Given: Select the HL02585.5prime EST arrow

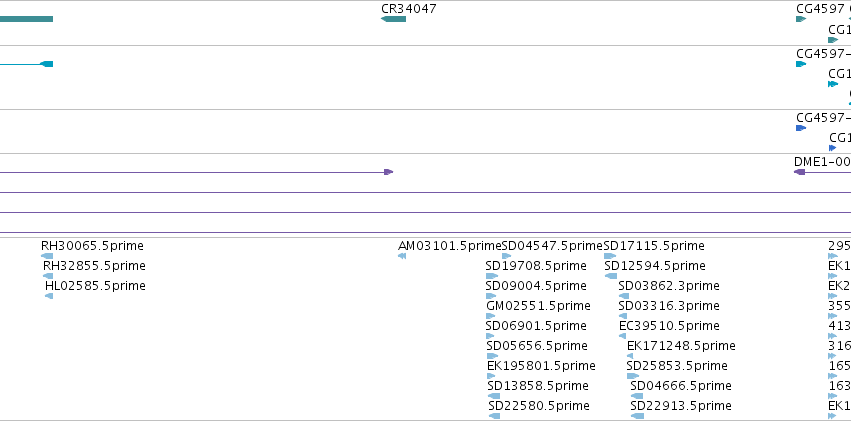Looking at the screenshot, I should (x=49, y=296).
